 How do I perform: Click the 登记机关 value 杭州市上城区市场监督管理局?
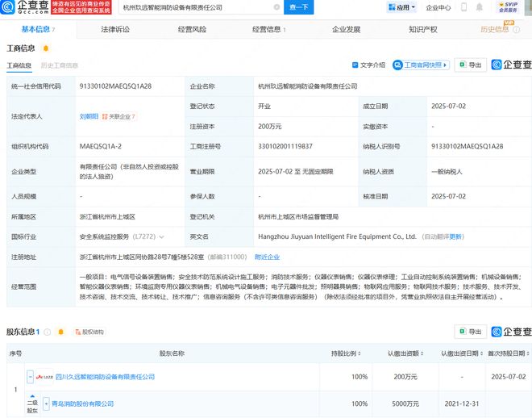298,216
